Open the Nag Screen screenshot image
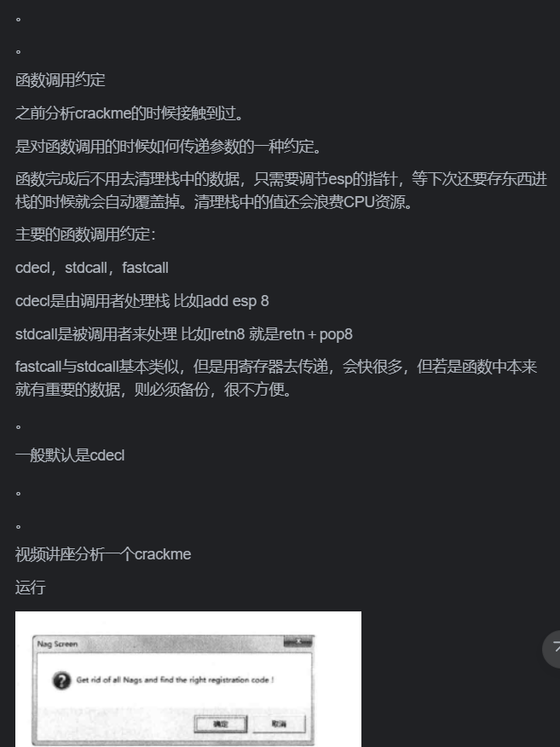The width and height of the screenshot is (560, 747). [x=188, y=679]
